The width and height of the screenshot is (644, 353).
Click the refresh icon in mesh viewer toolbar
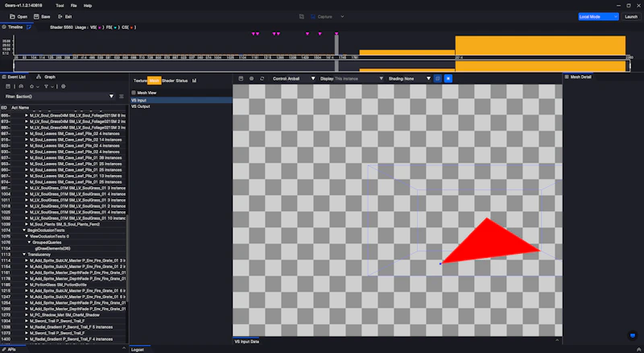[262, 78]
